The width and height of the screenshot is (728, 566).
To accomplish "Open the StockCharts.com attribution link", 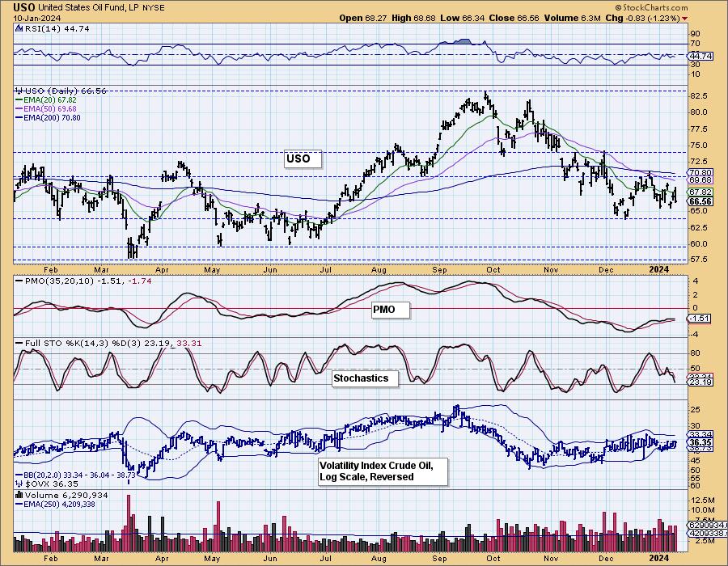I will (651, 7).
